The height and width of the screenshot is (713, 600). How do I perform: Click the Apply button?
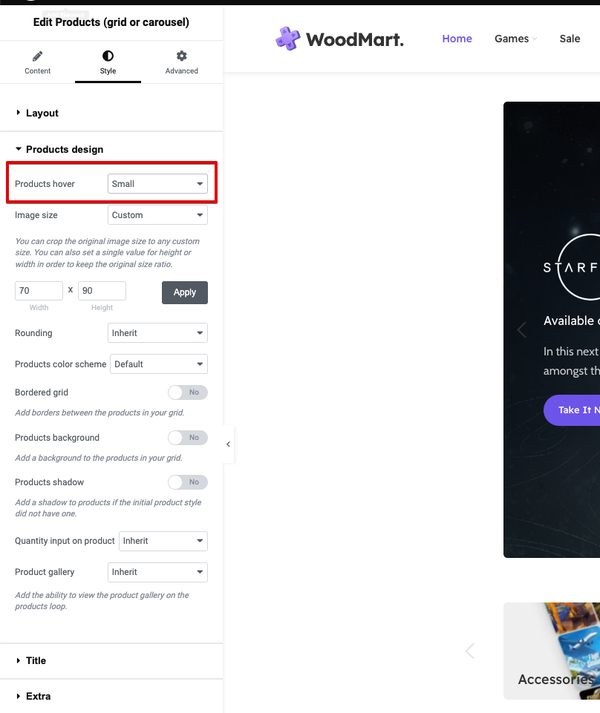(x=185, y=292)
